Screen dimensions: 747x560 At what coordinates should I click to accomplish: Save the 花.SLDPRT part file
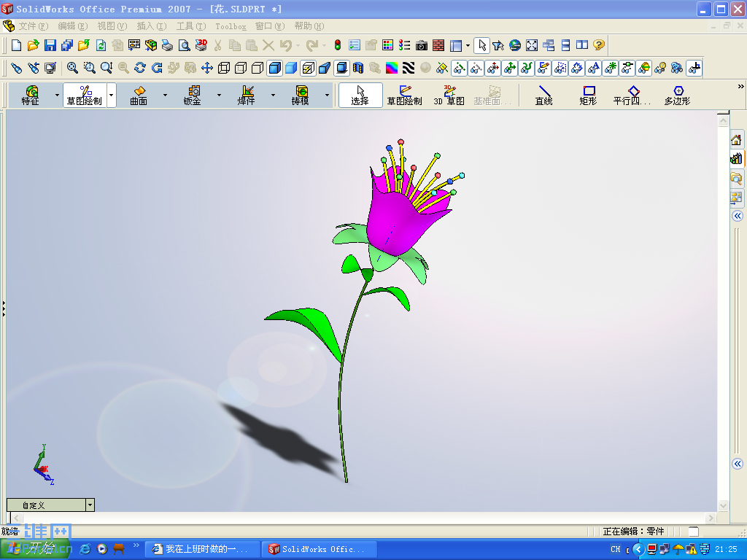pyautogui.click(x=49, y=44)
